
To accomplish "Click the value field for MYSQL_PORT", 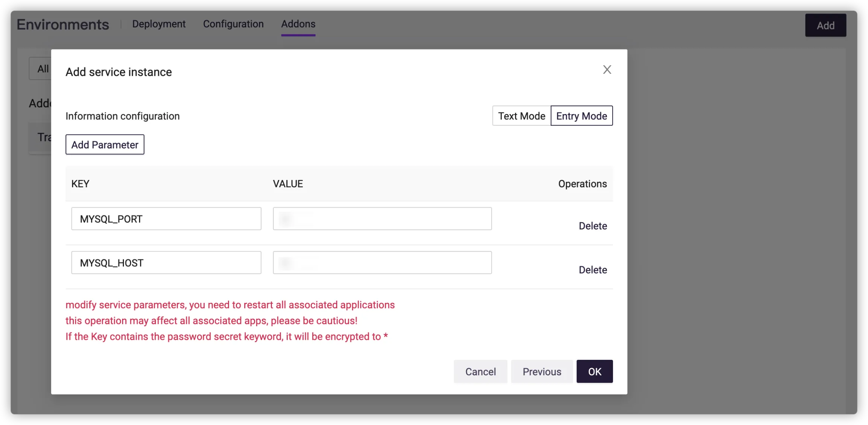I will [x=382, y=219].
